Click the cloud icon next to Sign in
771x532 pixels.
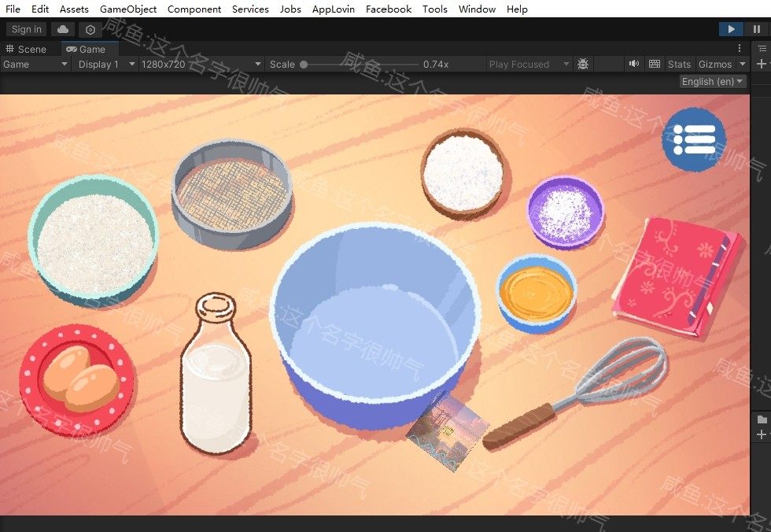coord(63,29)
